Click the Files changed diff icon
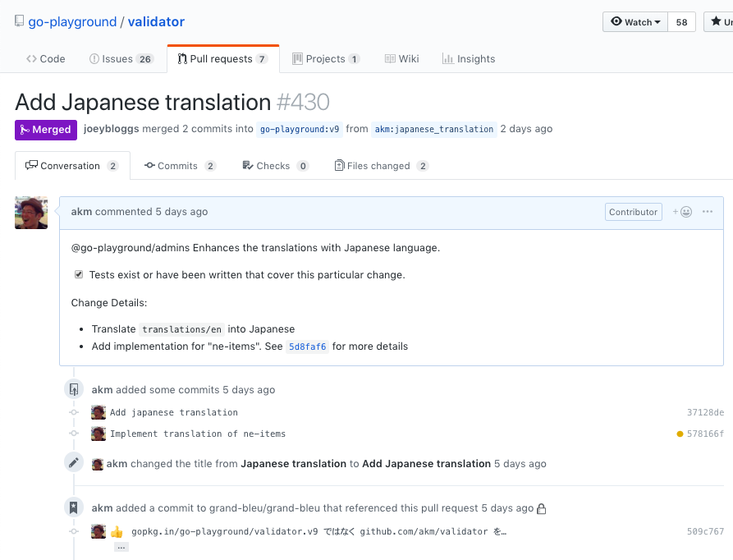Viewport: 733px width, 560px height. 339,166
